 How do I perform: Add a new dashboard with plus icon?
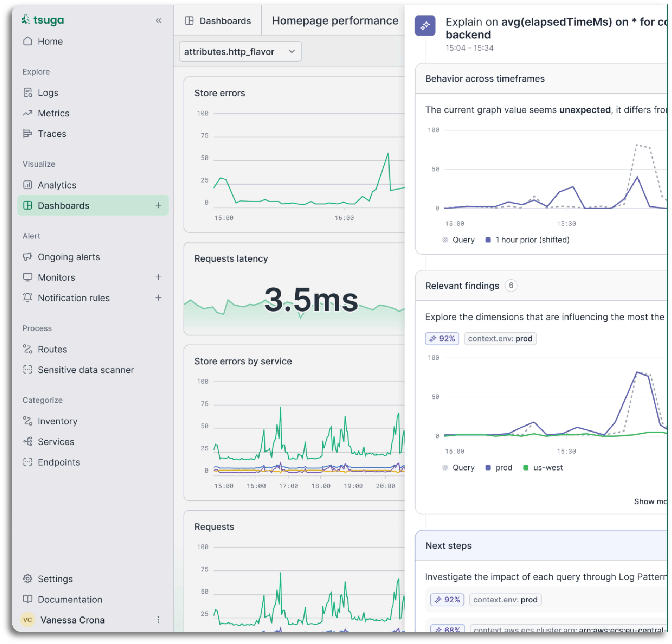pos(158,206)
